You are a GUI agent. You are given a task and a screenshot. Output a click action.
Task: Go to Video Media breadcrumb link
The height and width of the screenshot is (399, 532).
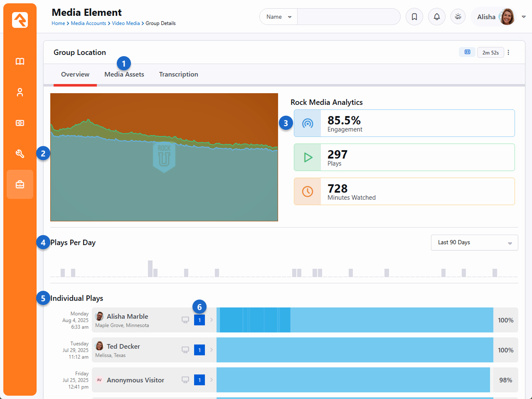126,23
